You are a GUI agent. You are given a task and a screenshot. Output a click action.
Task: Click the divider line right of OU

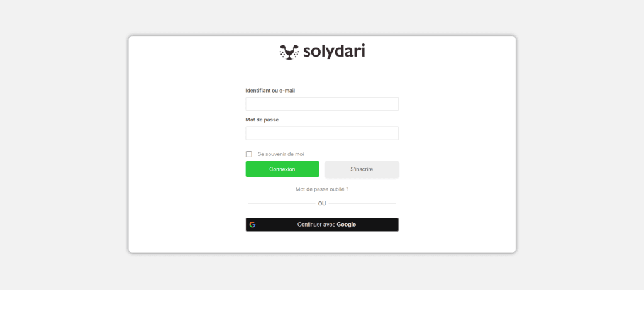[x=362, y=203]
